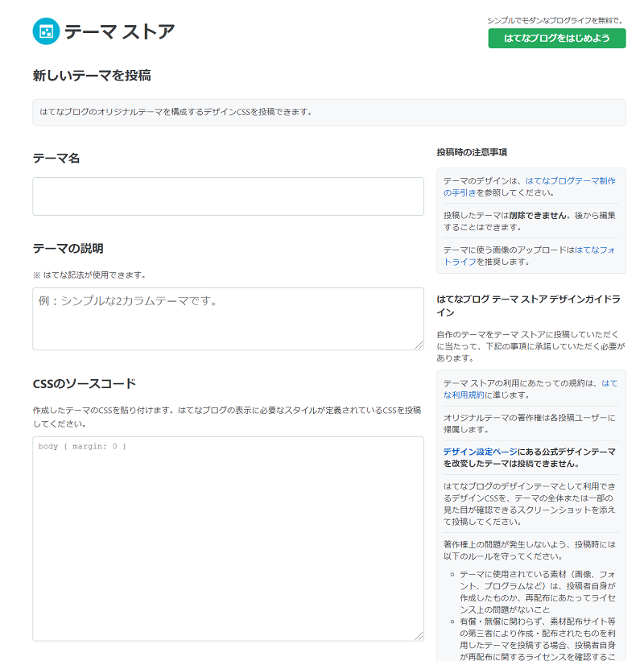
Task: Click the はてなブログをはじめよう green button
Action: point(557,39)
